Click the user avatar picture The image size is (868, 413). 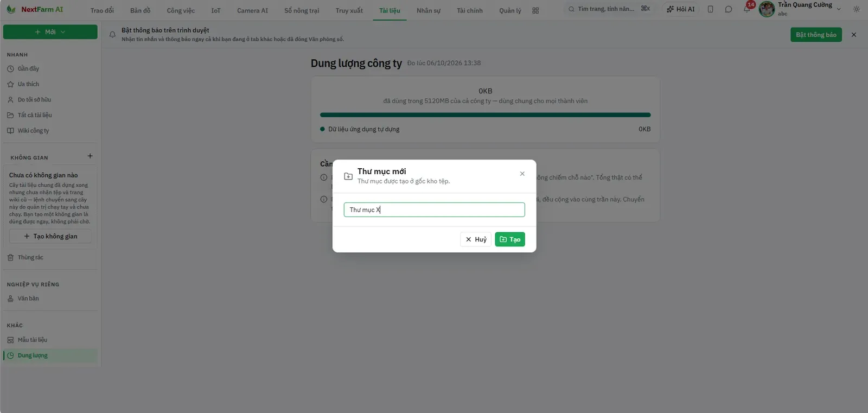pyautogui.click(x=767, y=9)
